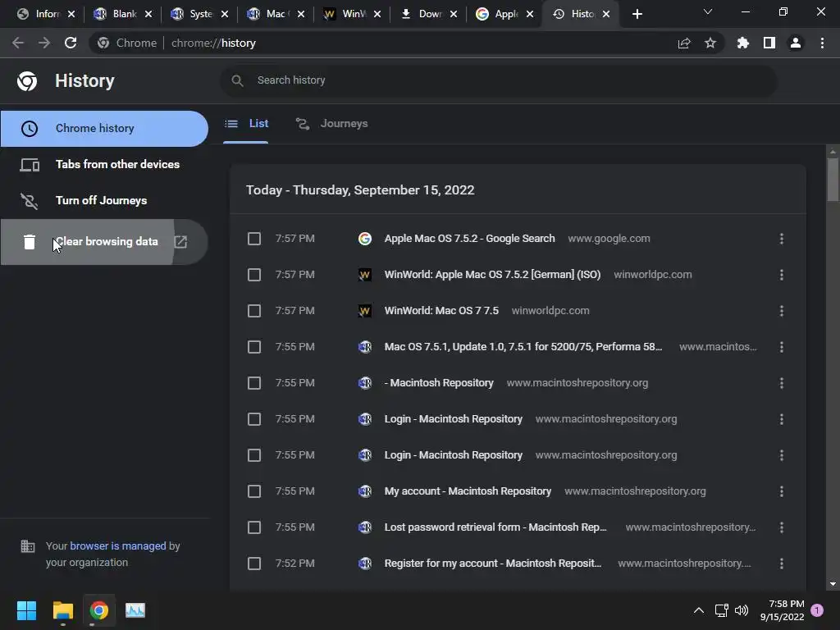Click the network status tray icon

[x=722, y=610]
